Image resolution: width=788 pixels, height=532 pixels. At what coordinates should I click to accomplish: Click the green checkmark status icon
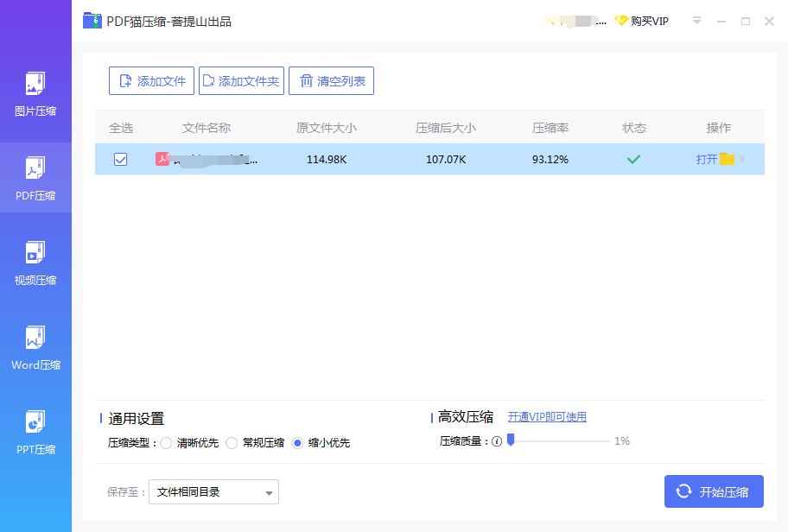[633, 159]
